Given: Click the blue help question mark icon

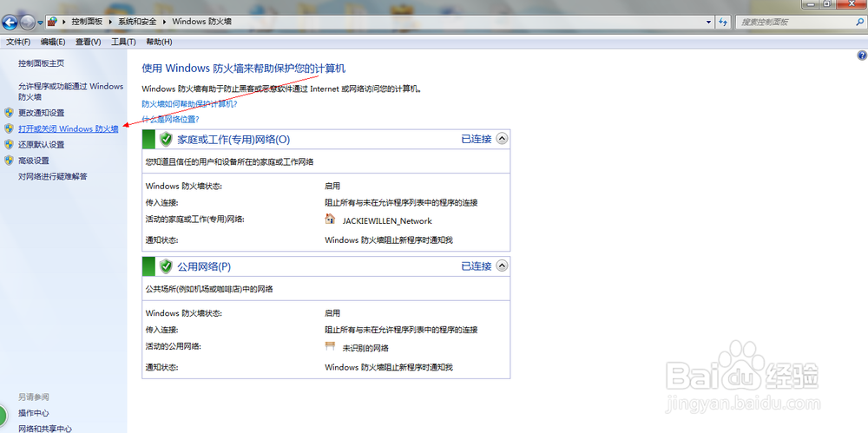Looking at the screenshot, I should pyautogui.click(x=862, y=56).
